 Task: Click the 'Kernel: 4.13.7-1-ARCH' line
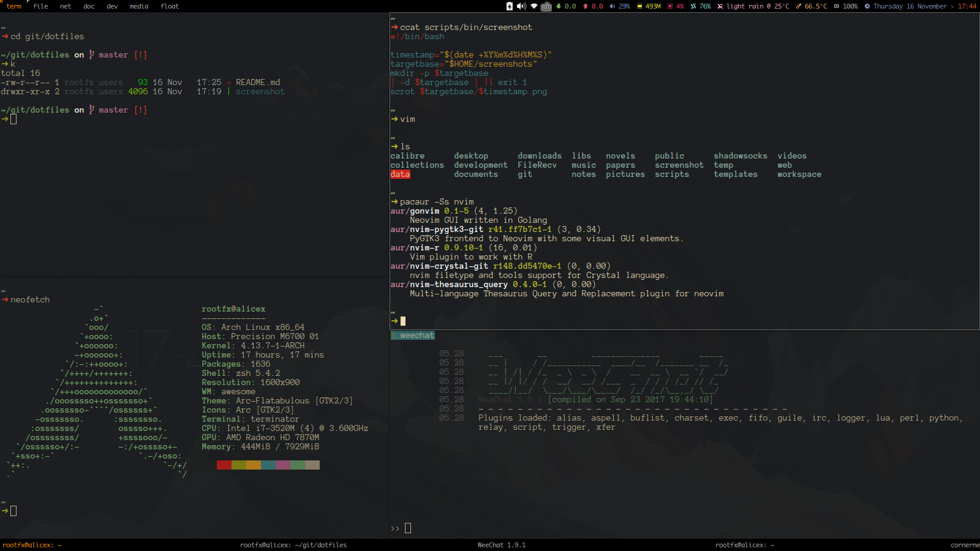253,346
